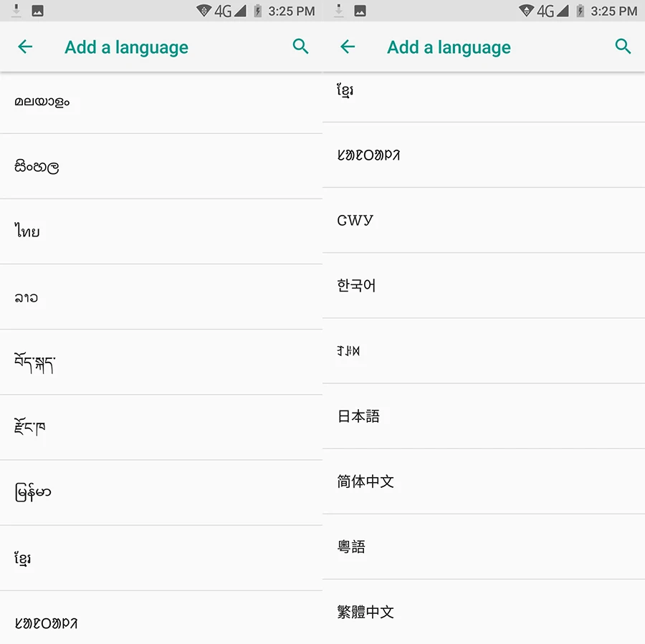Tap the 3:25 PM clock in right screen
Image resolution: width=645 pixels, height=644 pixels.
coord(614,11)
